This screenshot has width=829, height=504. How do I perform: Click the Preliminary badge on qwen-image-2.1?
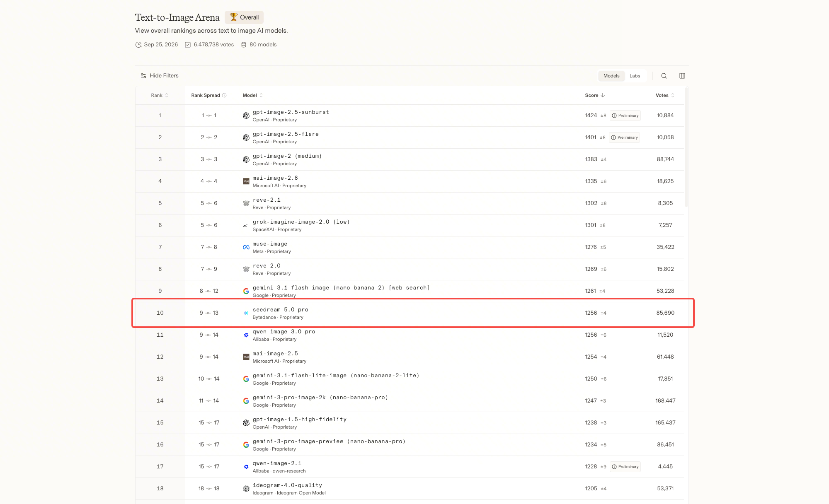(x=625, y=467)
